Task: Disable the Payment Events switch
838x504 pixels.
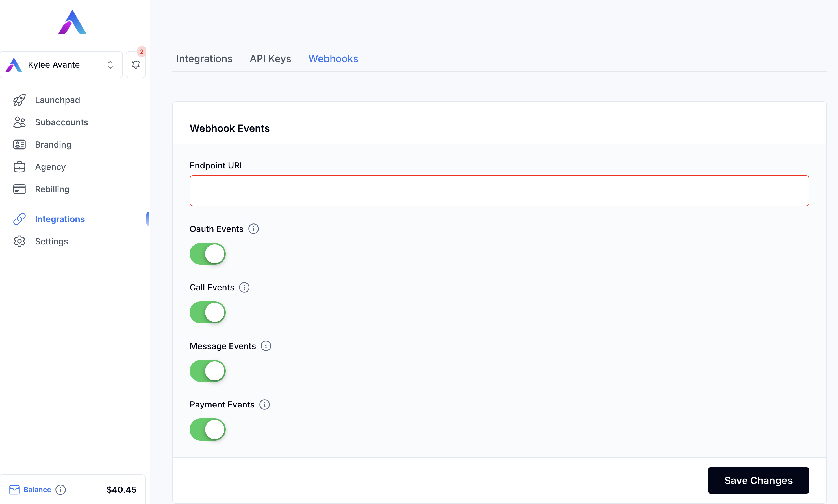Action: coord(207,429)
